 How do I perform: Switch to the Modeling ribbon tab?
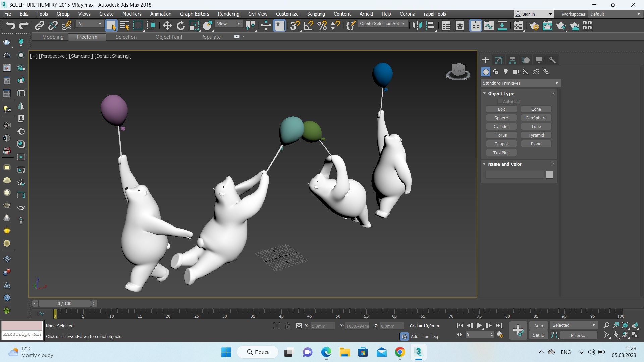[53, 37]
